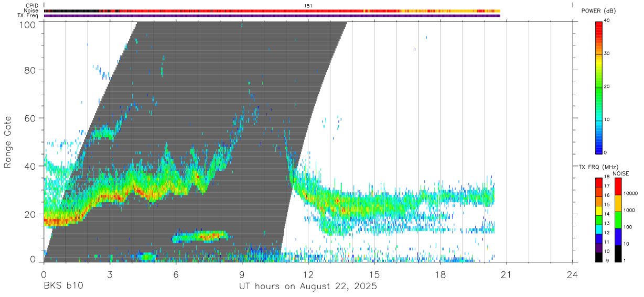Click the 6 tick on UT hours axis
Image resolution: width=644 pixels, height=297 pixels.
click(x=176, y=274)
